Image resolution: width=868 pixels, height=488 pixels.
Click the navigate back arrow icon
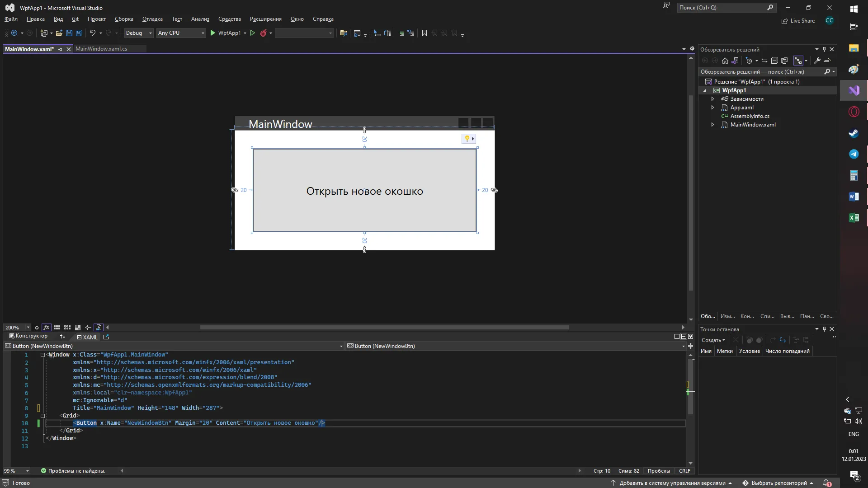[14, 33]
